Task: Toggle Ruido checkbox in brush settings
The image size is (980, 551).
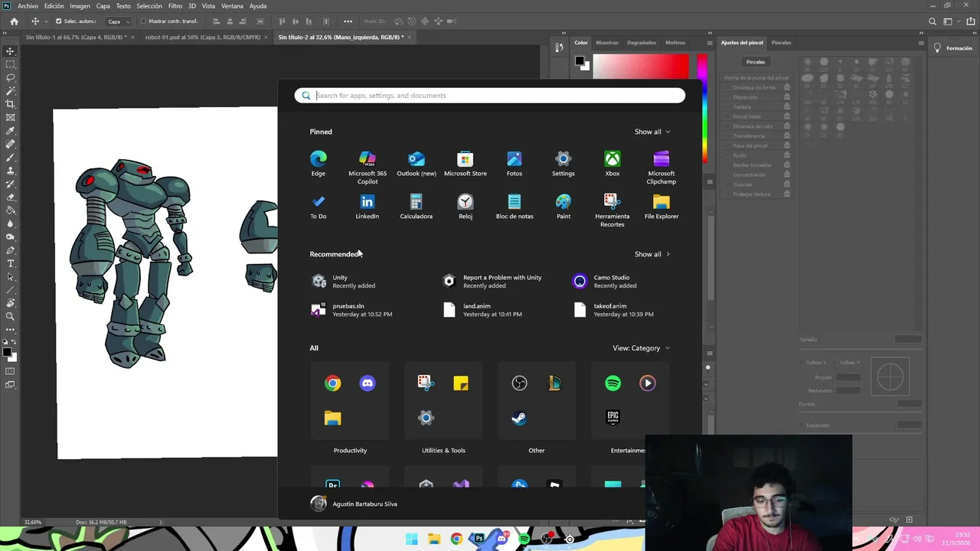Action: tap(726, 155)
